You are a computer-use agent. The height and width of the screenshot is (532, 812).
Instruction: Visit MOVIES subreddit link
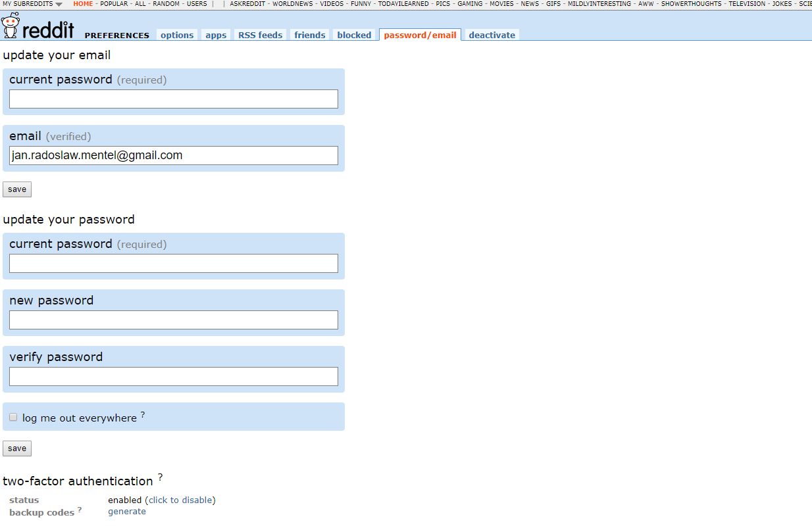(x=501, y=4)
